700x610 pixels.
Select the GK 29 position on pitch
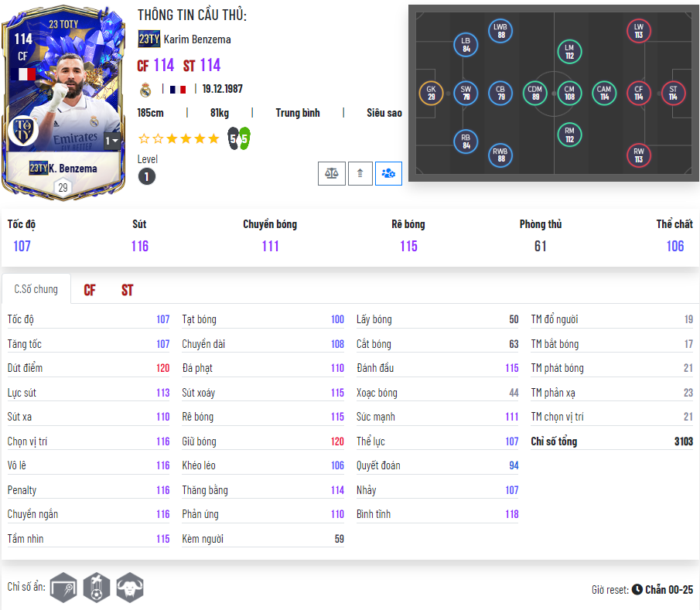(431, 93)
